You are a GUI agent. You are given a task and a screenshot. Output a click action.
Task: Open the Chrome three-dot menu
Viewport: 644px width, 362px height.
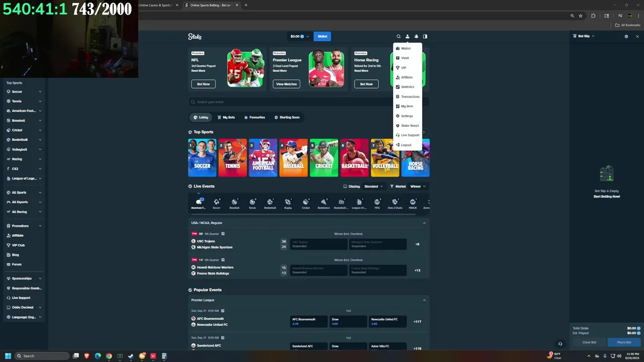click(638, 16)
